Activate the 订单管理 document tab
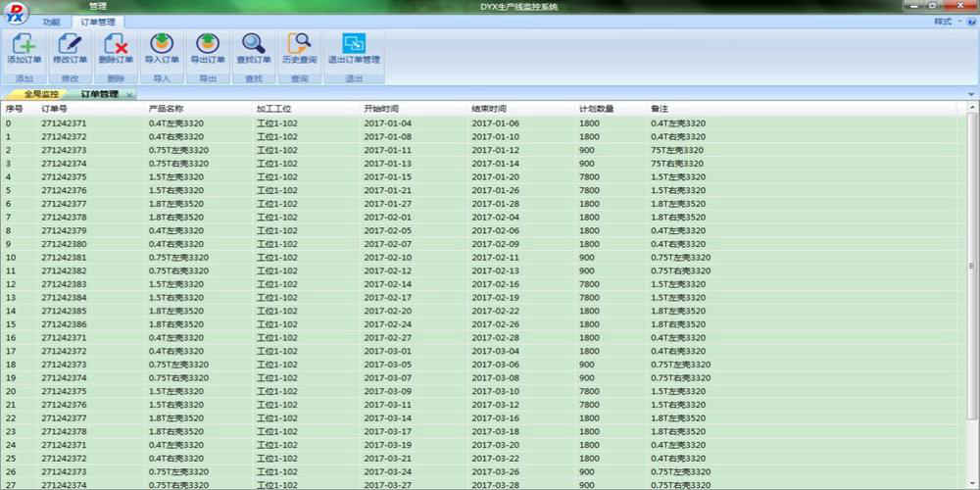The height and width of the screenshot is (490, 980). point(99,94)
